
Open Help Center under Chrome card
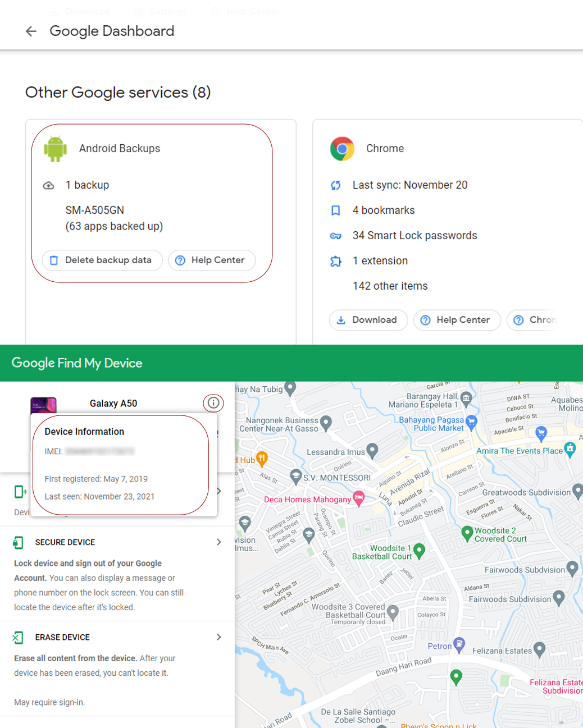[457, 320]
